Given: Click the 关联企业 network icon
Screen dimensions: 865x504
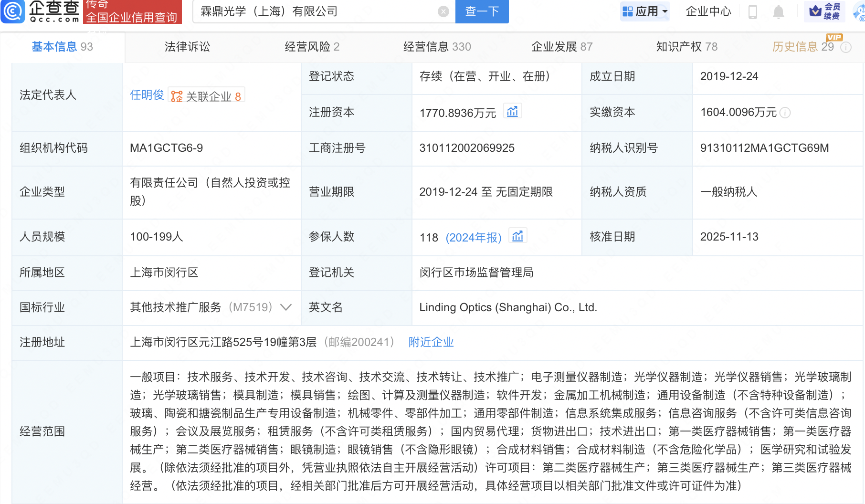Looking at the screenshot, I should pyautogui.click(x=176, y=95).
